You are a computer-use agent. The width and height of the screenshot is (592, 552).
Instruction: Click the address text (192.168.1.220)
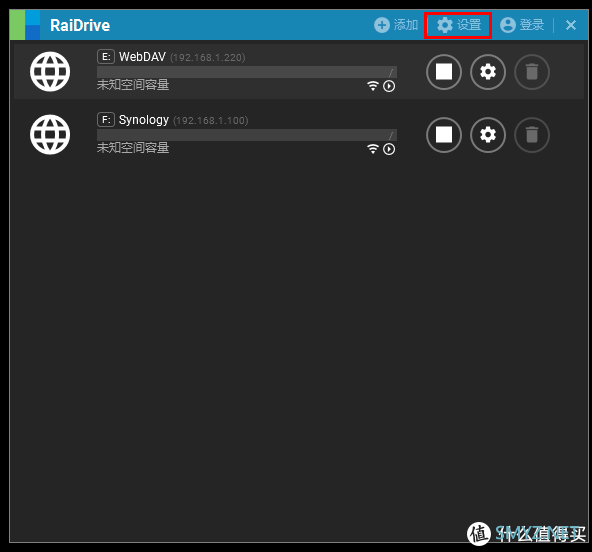point(208,58)
